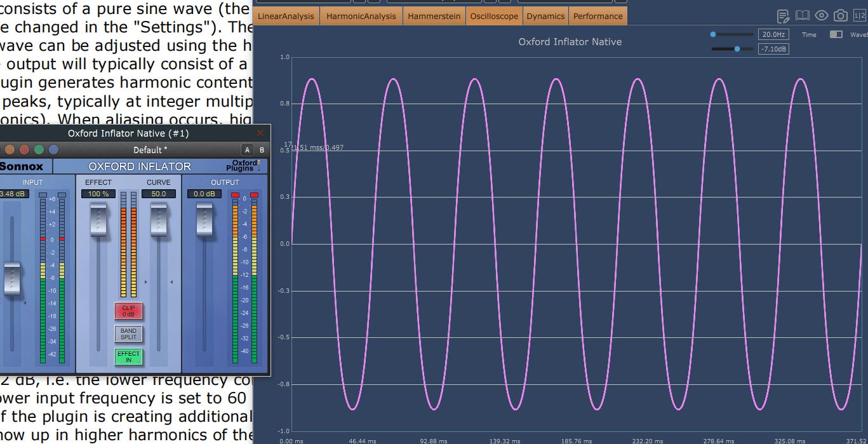868x444 pixels.
Task: Click the left input clip indicator above +6
Action: [43, 194]
